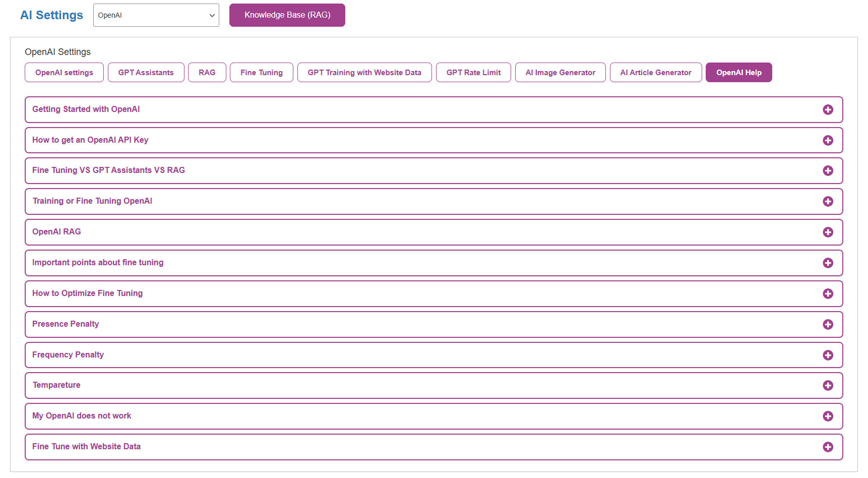Open the Fine Tuning tab
Image resolution: width=868 pixels, height=478 pixels.
261,73
